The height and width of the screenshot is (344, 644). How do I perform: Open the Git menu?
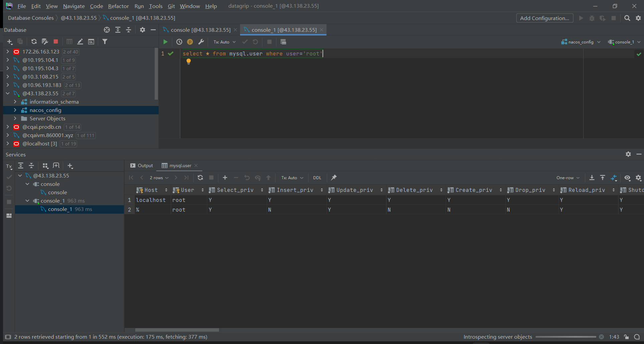point(171,6)
